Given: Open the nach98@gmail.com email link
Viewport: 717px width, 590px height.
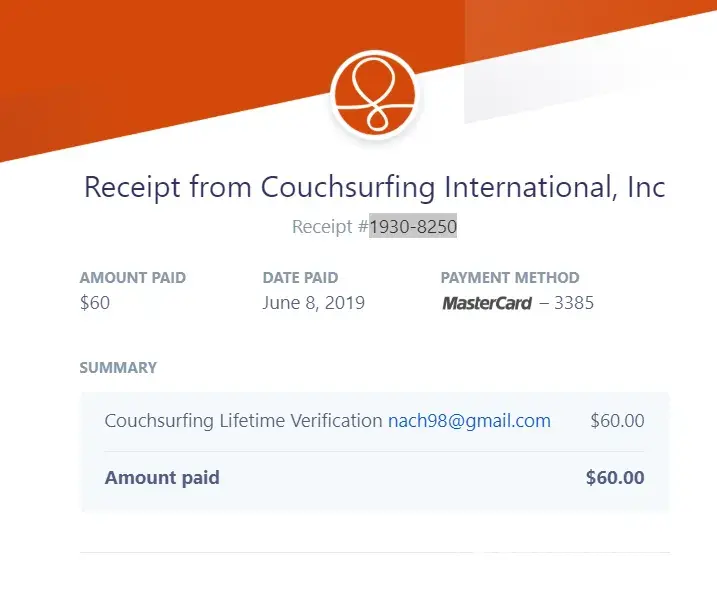Looking at the screenshot, I should point(469,421).
